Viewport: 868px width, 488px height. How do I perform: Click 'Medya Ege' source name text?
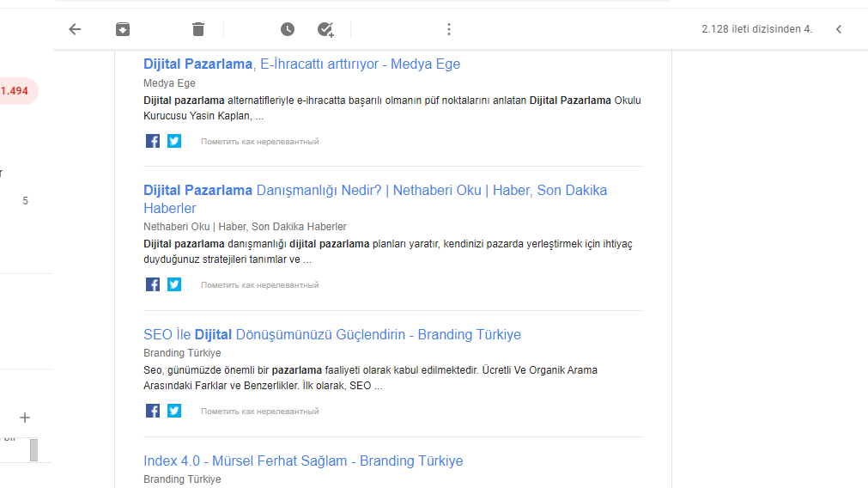tap(169, 83)
